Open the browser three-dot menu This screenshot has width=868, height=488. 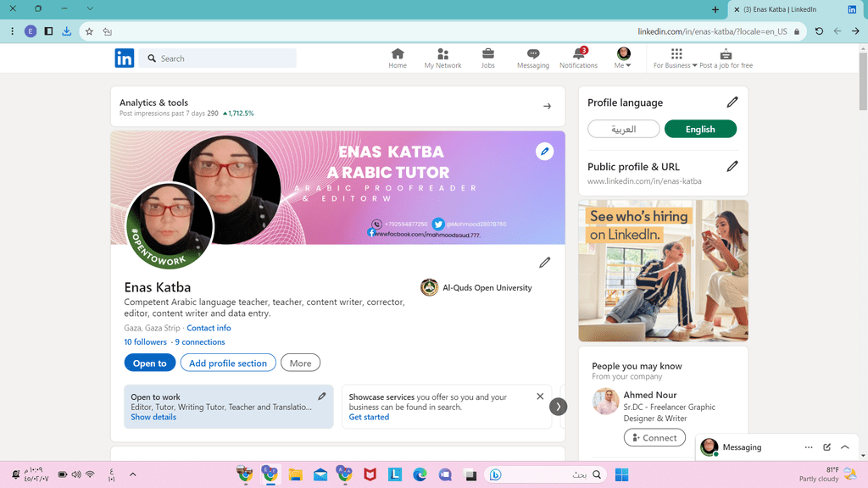(x=12, y=31)
